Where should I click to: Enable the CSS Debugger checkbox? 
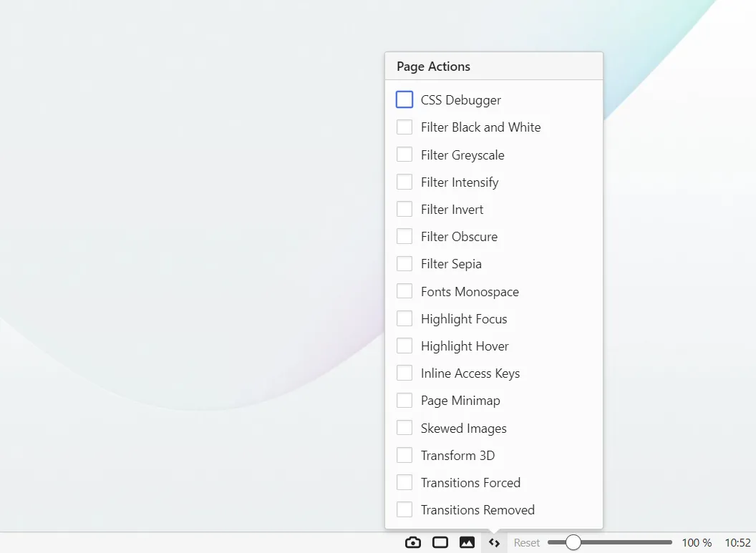[404, 99]
